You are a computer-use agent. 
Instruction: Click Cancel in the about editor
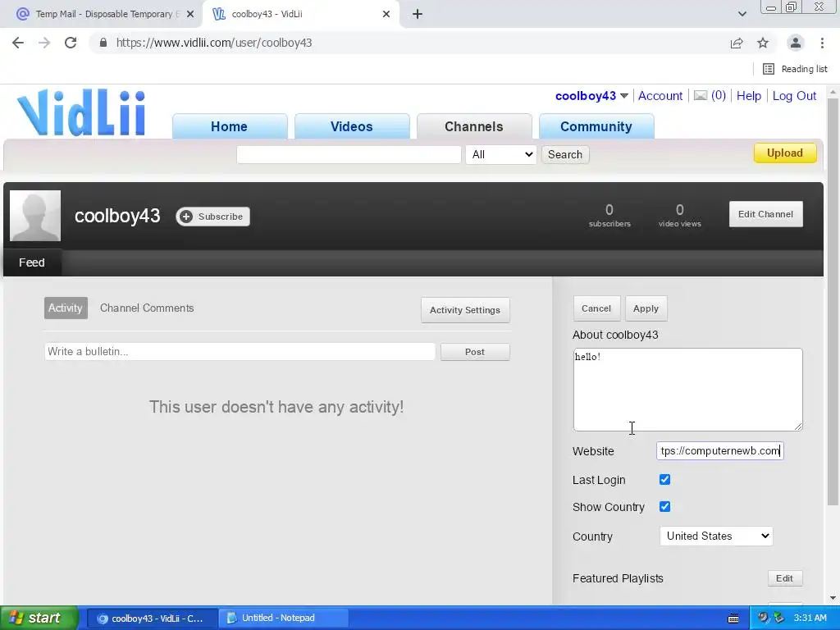tap(596, 308)
